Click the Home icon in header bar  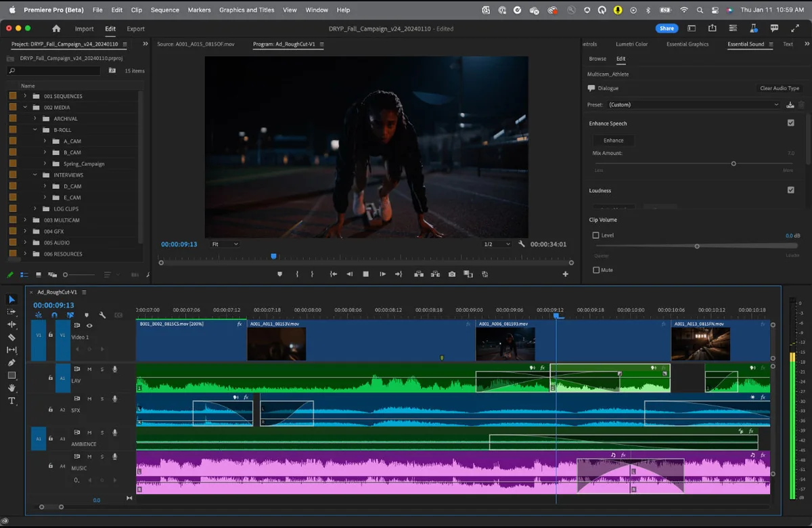pyautogui.click(x=56, y=28)
